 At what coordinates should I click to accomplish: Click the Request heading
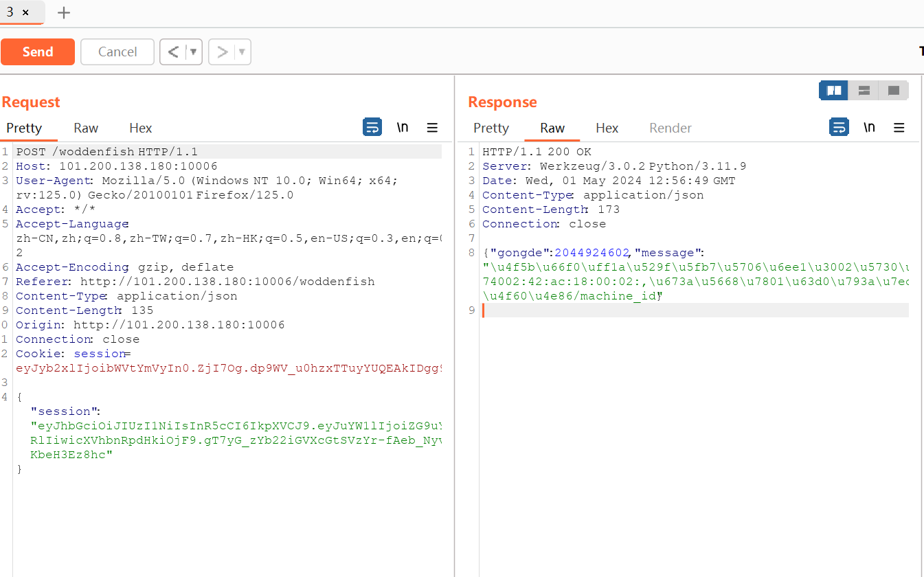point(31,102)
